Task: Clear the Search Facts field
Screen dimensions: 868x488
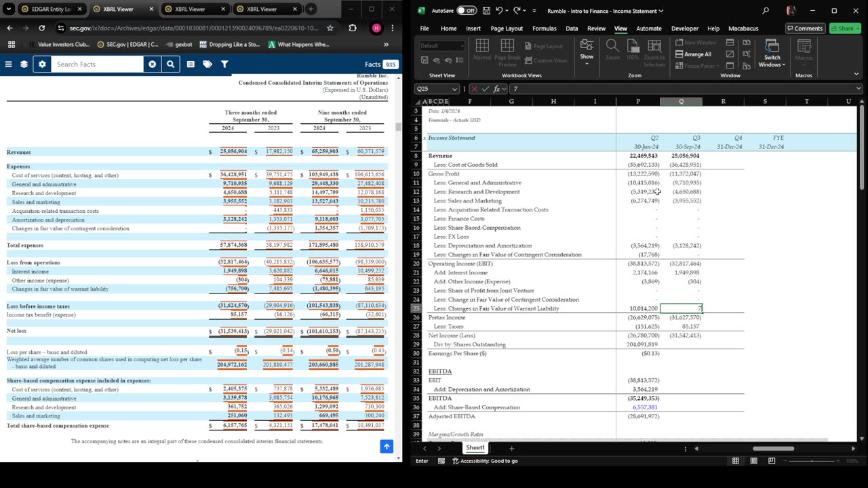Action: (x=153, y=64)
